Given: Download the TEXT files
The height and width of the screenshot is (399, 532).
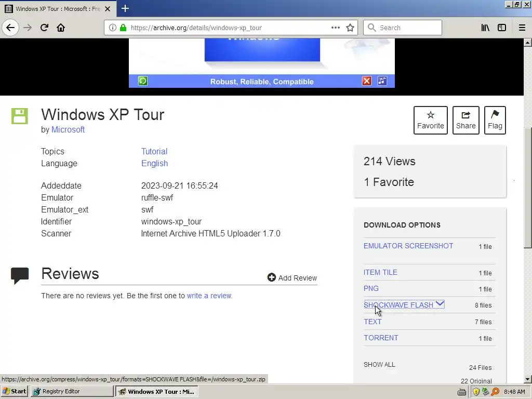Looking at the screenshot, I should coord(373,322).
